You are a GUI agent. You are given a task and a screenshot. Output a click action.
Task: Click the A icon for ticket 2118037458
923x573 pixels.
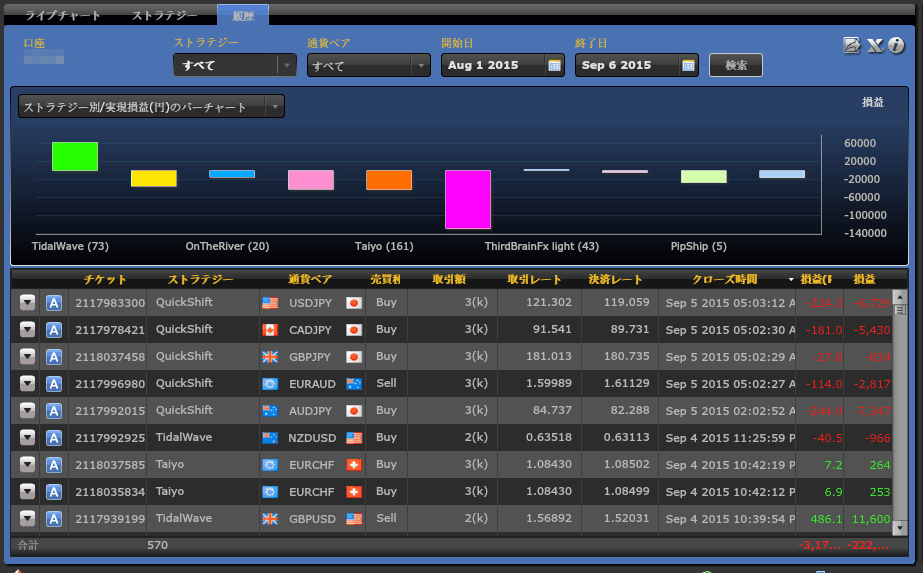point(54,357)
